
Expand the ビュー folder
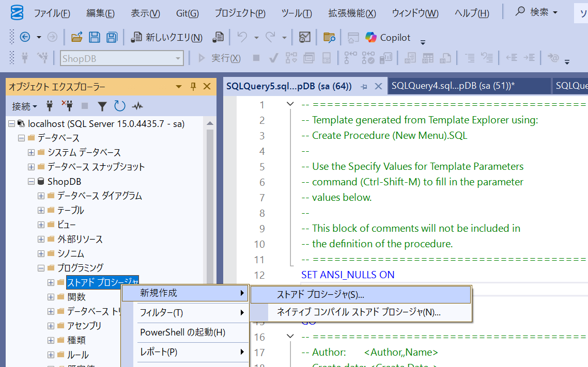(41, 225)
